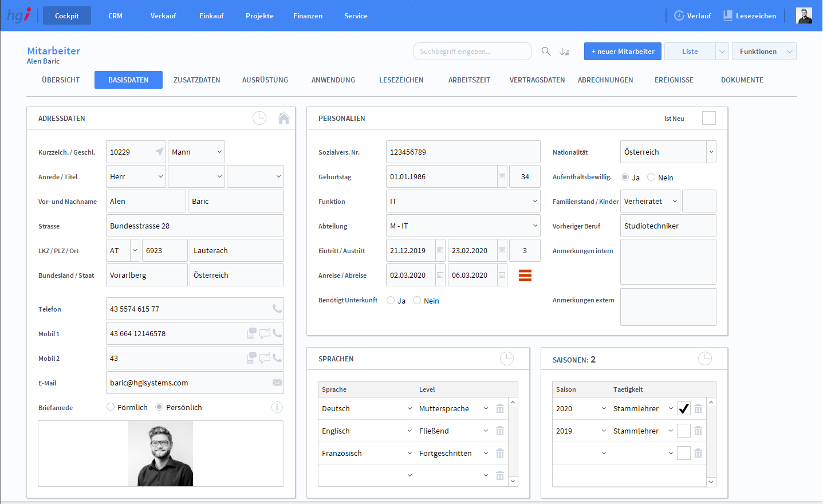This screenshot has width=823, height=504.
Task: Click the sort order icon beside search
Action: 564,52
